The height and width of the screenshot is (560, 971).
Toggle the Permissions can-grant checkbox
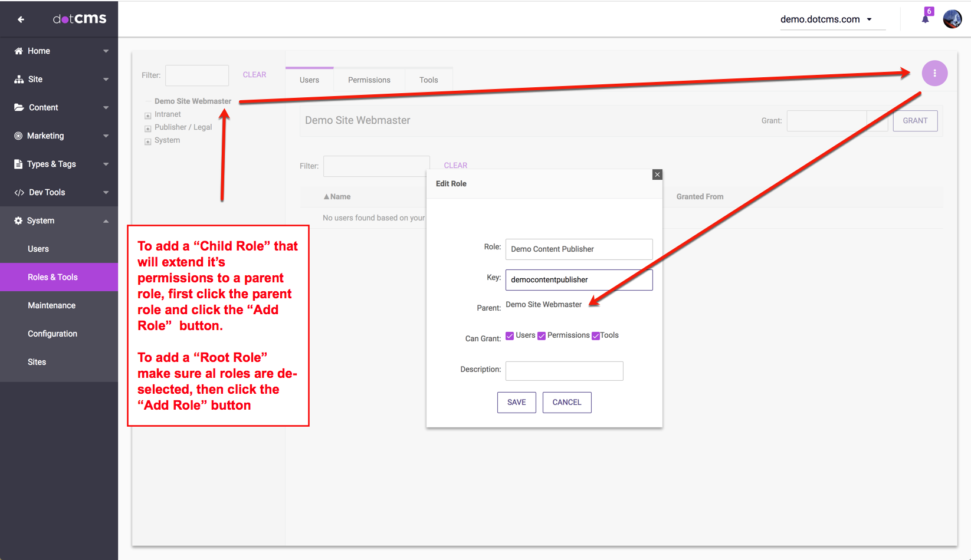point(542,336)
